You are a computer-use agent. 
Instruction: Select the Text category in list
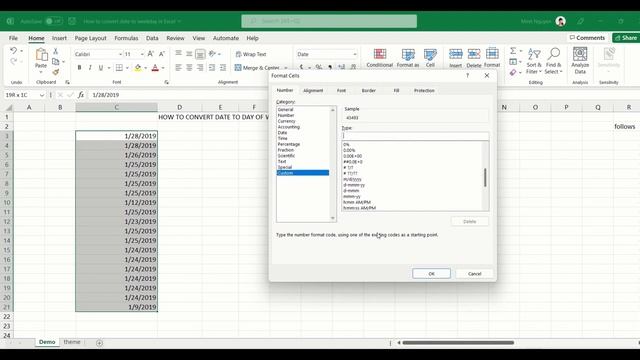click(x=282, y=162)
